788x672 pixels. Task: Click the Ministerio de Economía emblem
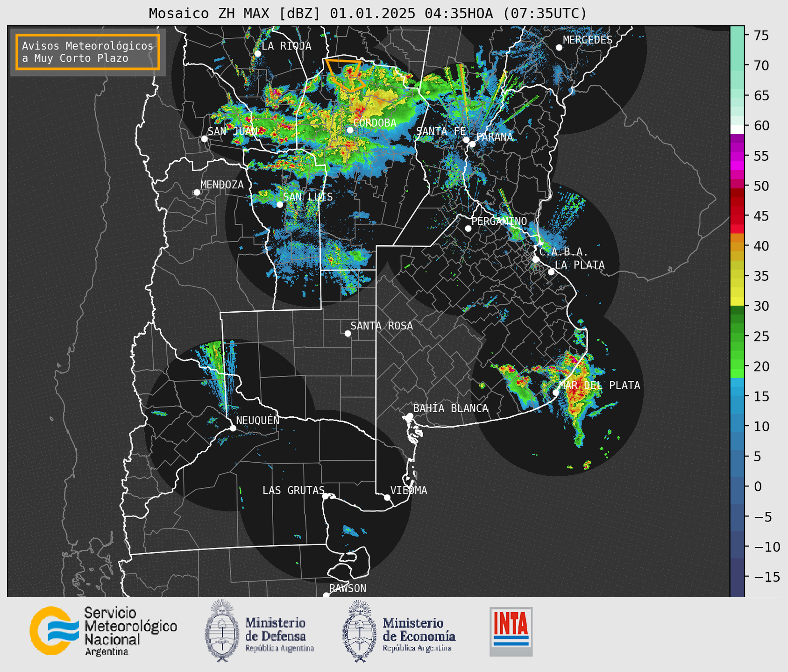coord(360,631)
